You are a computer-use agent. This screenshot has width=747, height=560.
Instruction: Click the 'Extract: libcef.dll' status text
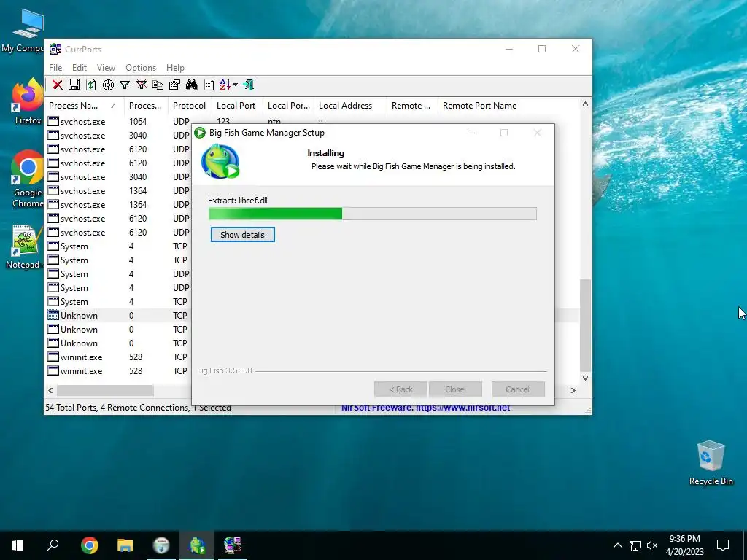[x=238, y=201]
